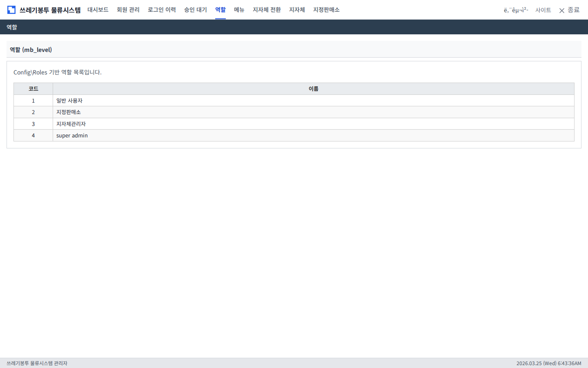Viewport: 588px width, 368px height.
Task: Open the 로그인 이력 menu item
Action: pyautogui.click(x=162, y=10)
